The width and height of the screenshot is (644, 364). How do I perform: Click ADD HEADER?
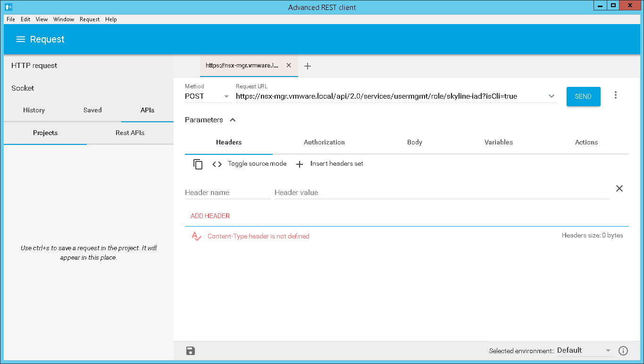(210, 216)
